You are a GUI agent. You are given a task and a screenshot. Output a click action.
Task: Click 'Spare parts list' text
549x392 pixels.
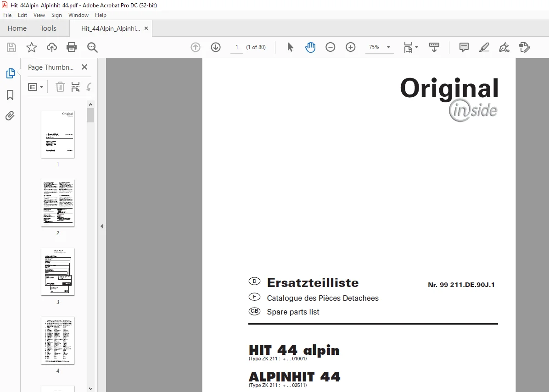[x=293, y=312]
